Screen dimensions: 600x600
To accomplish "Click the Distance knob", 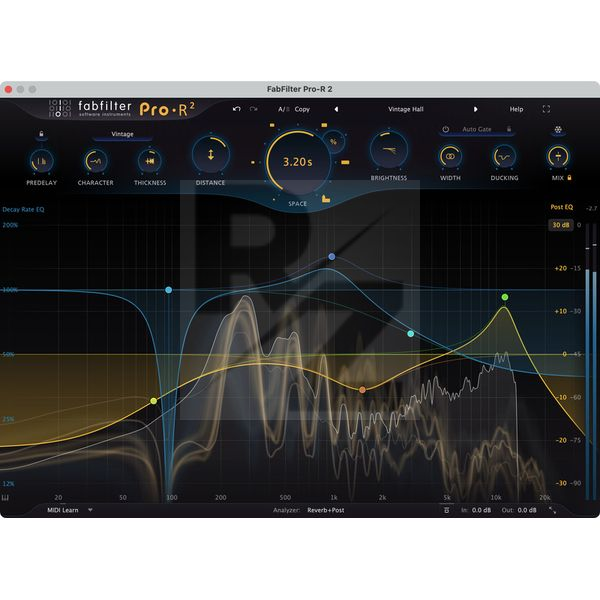I will (210, 155).
